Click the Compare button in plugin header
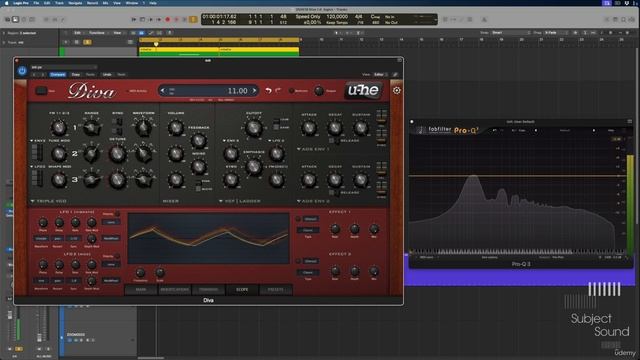 (58, 75)
